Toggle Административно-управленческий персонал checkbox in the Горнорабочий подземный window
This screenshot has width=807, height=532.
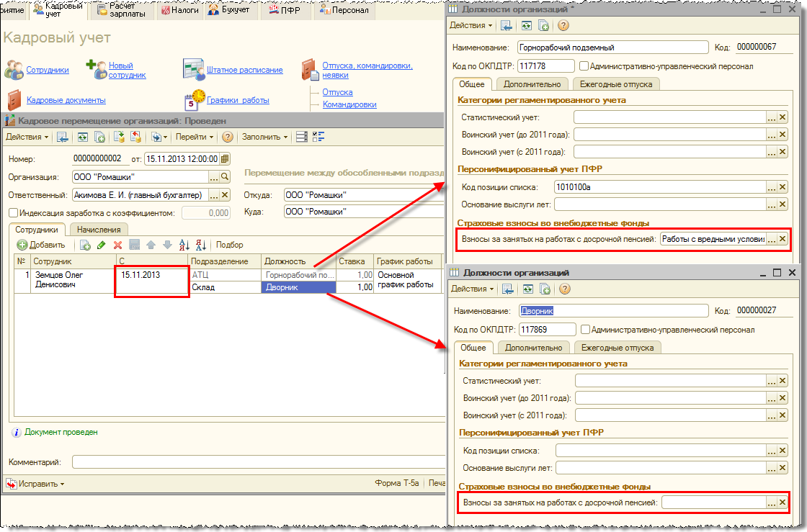point(584,66)
